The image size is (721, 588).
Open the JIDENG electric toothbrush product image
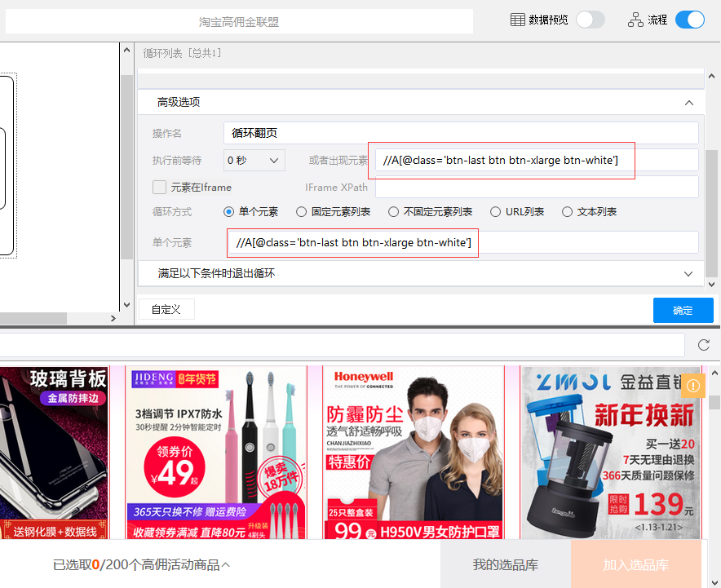[x=215, y=453]
